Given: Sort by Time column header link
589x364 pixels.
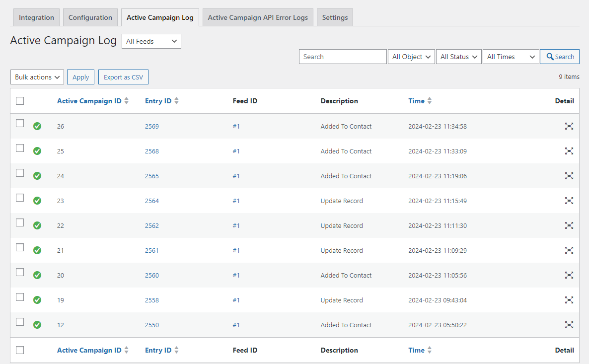Looking at the screenshot, I should (416, 101).
